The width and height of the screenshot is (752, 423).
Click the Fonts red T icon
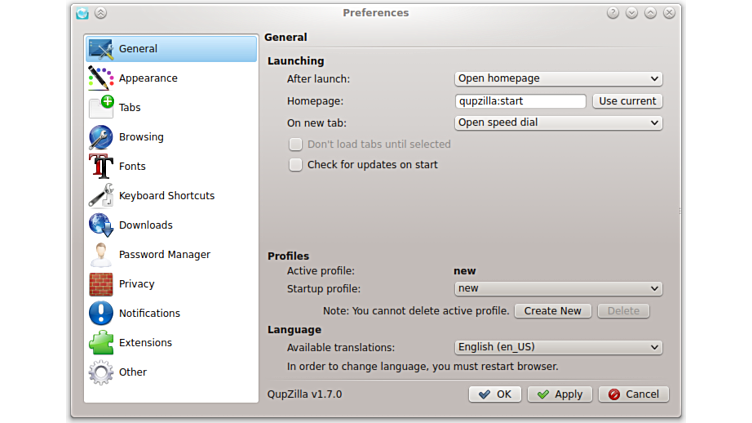[101, 166]
